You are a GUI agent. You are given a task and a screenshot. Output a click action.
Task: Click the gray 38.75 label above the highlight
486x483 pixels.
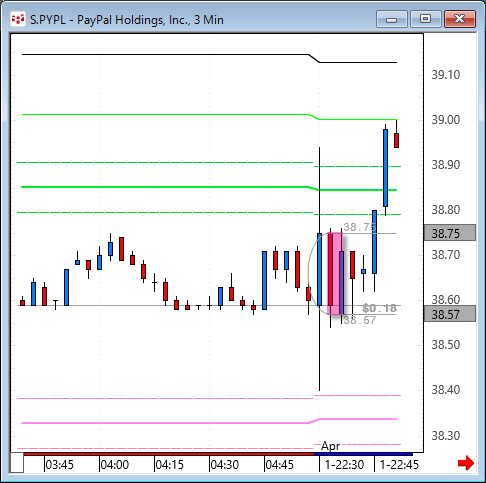pyautogui.click(x=360, y=227)
